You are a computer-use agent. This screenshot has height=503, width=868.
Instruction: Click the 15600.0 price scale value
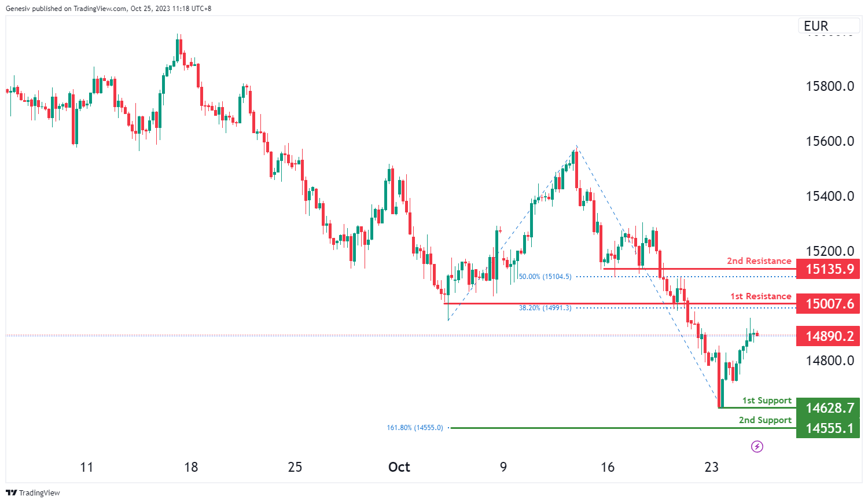click(x=829, y=141)
